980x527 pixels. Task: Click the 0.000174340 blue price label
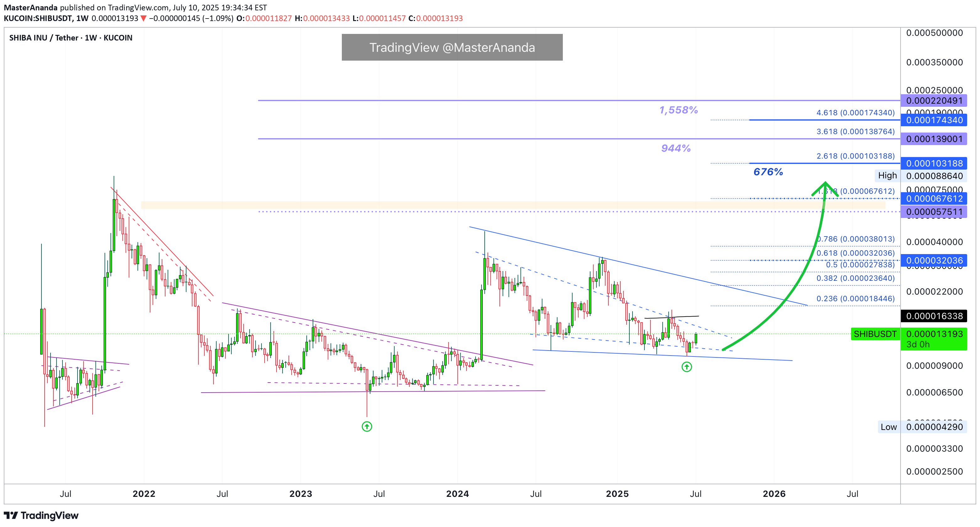coord(934,120)
